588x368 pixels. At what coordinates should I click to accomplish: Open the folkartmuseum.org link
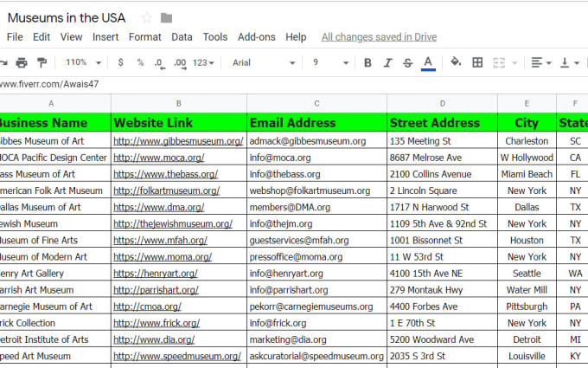pyautogui.click(x=167, y=190)
